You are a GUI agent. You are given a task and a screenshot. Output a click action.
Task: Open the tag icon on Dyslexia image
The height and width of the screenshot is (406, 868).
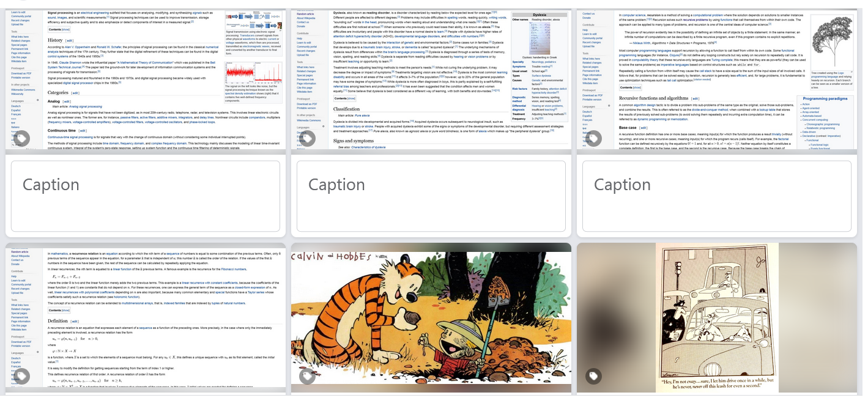[307, 139]
